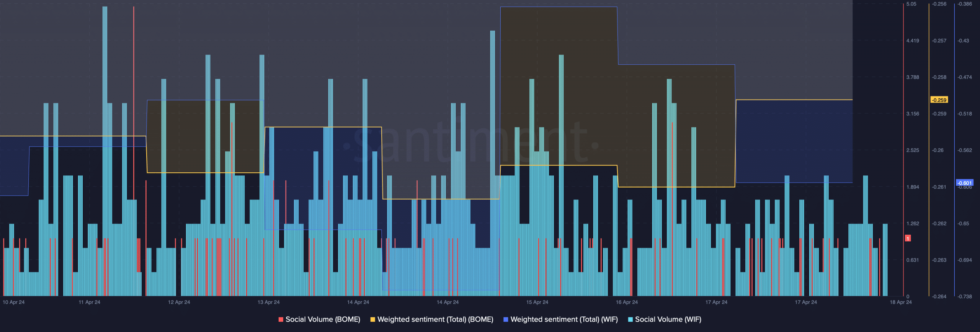This screenshot has height=332, width=980.
Task: Select the red 1 value badge on axis
Action: pos(908,239)
